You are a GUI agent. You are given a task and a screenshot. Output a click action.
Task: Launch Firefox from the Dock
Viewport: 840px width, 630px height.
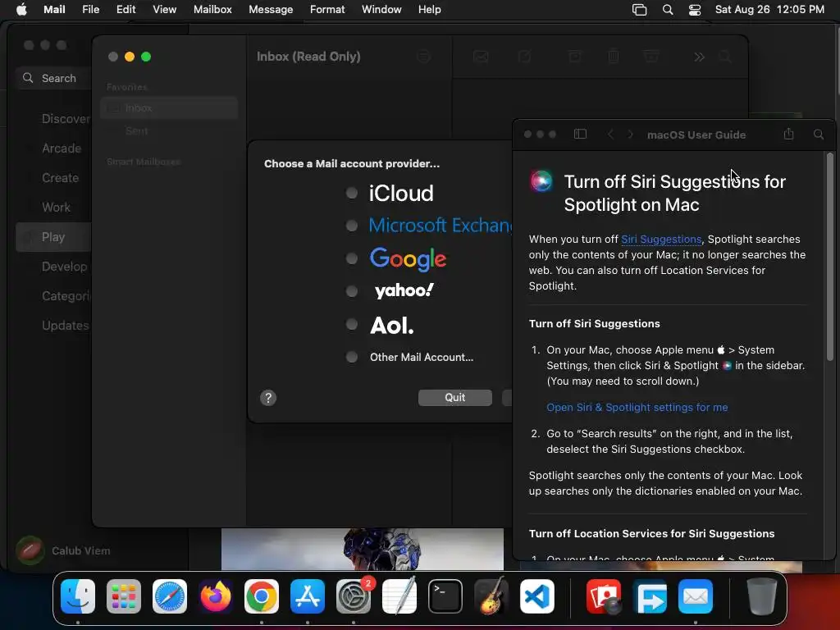216,596
